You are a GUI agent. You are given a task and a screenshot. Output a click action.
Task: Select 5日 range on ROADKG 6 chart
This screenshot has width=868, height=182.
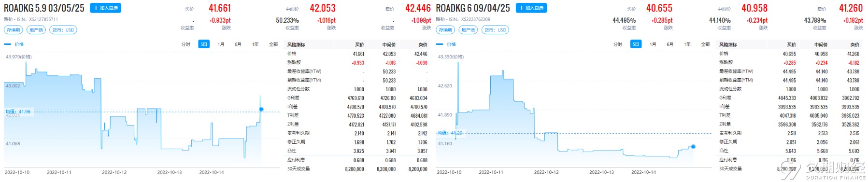[636, 44]
